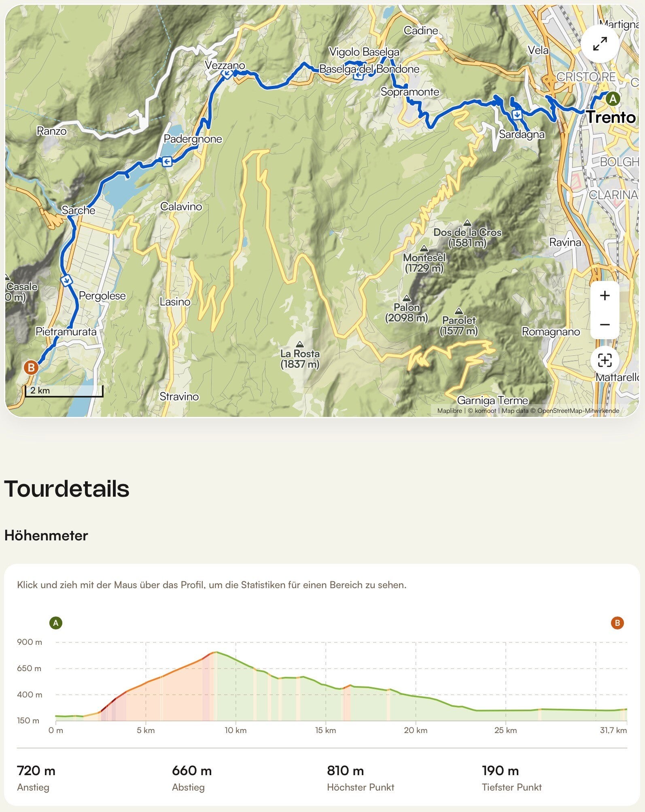The height and width of the screenshot is (812, 645).
Task: Click the direction arrow near Vezzano
Action: [x=227, y=74]
